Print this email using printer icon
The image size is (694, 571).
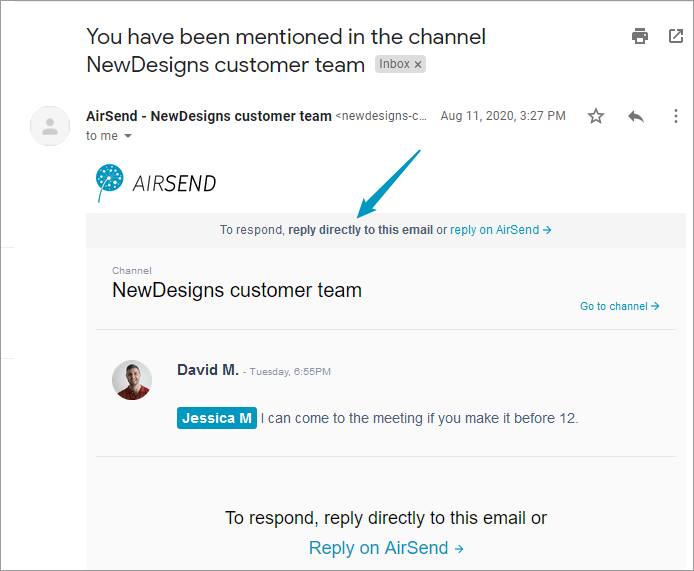640,36
